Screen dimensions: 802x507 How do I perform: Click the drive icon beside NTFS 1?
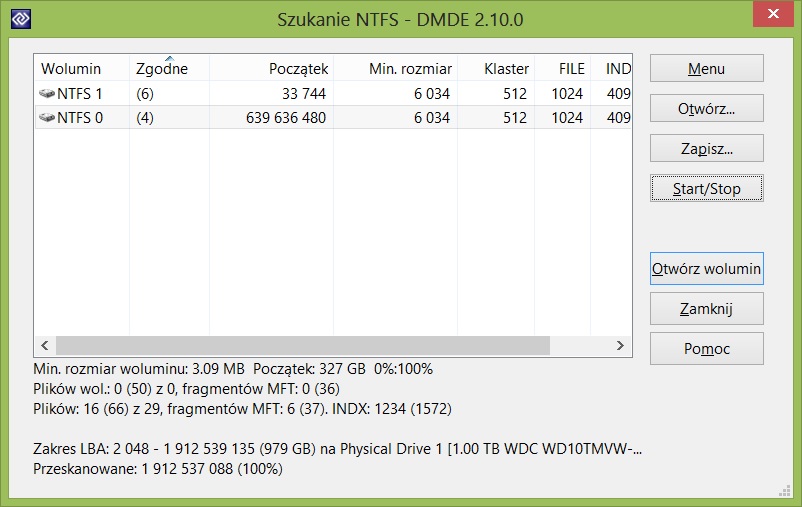point(47,94)
